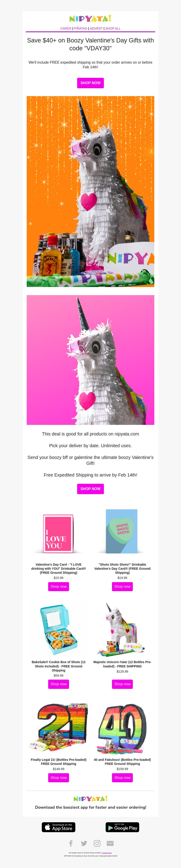This screenshot has width=181, height=868.
Task: Open the ADVENT menu link
Action: [x=96, y=29]
